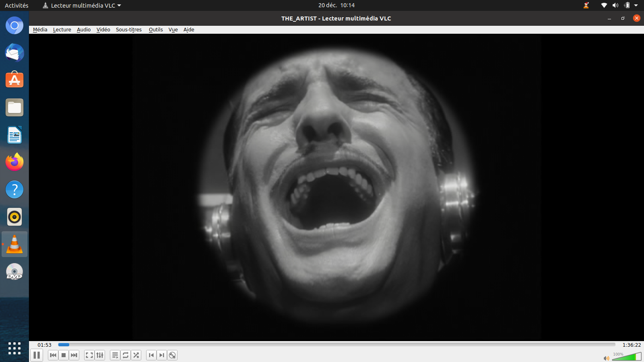This screenshot has height=362, width=644.
Task: Skip to next media item
Action: point(74,355)
